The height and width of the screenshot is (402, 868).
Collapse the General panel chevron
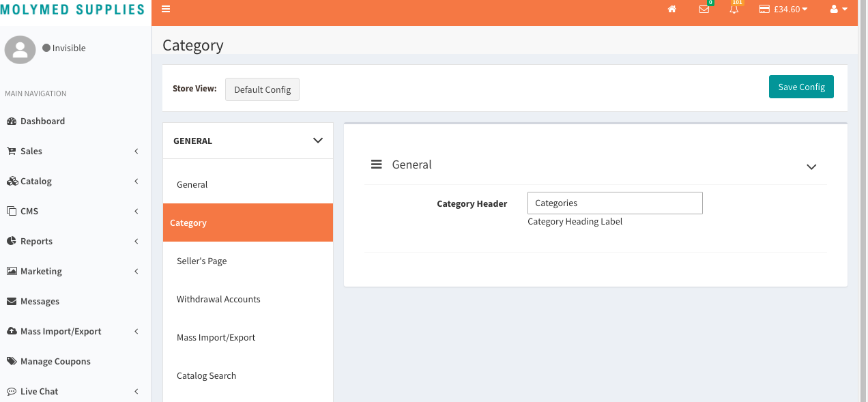coord(811,167)
